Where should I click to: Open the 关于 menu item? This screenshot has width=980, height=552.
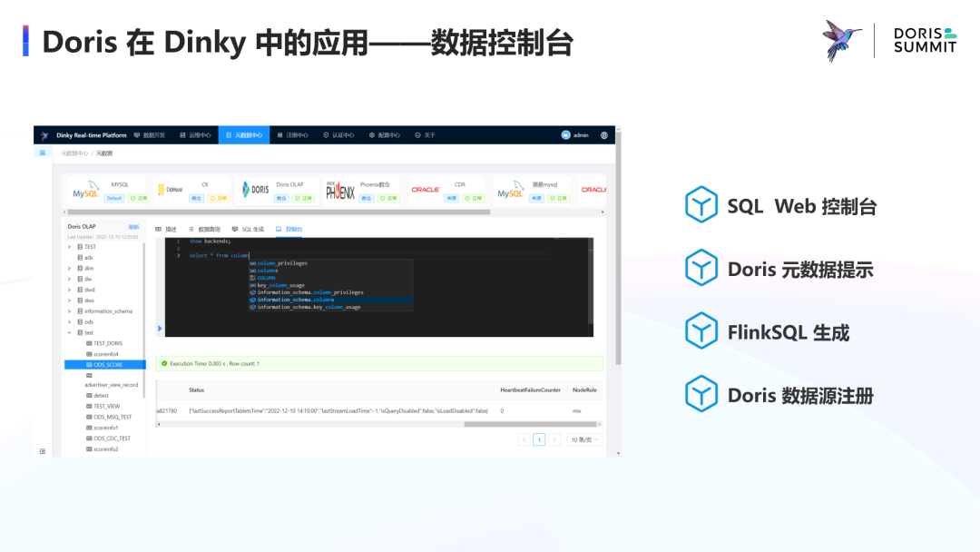coord(425,135)
